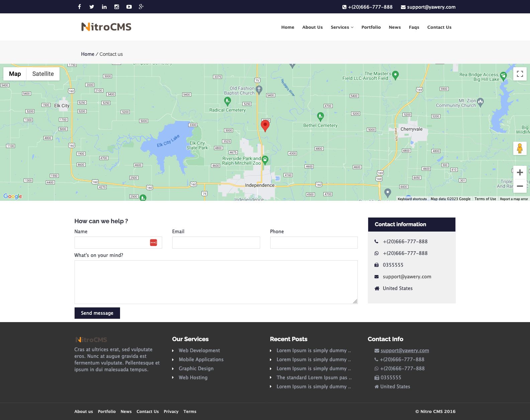The image size is (530, 420).
Task: Click the Phone input field
Action: point(314,243)
